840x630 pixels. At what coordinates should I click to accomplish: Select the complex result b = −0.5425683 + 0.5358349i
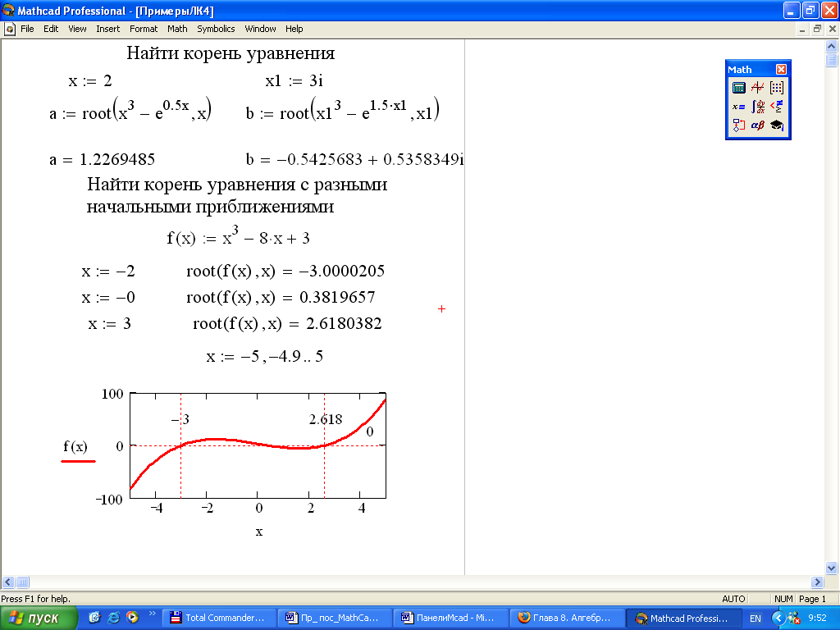[354, 160]
